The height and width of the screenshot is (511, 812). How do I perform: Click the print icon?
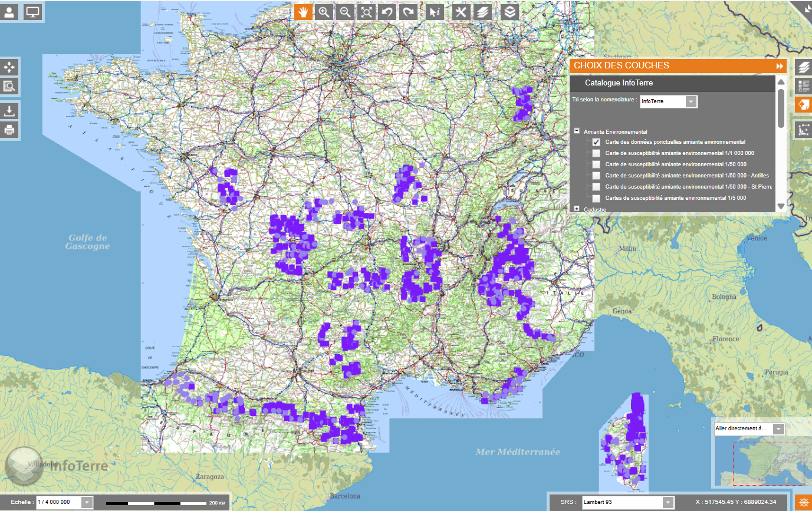[9, 130]
